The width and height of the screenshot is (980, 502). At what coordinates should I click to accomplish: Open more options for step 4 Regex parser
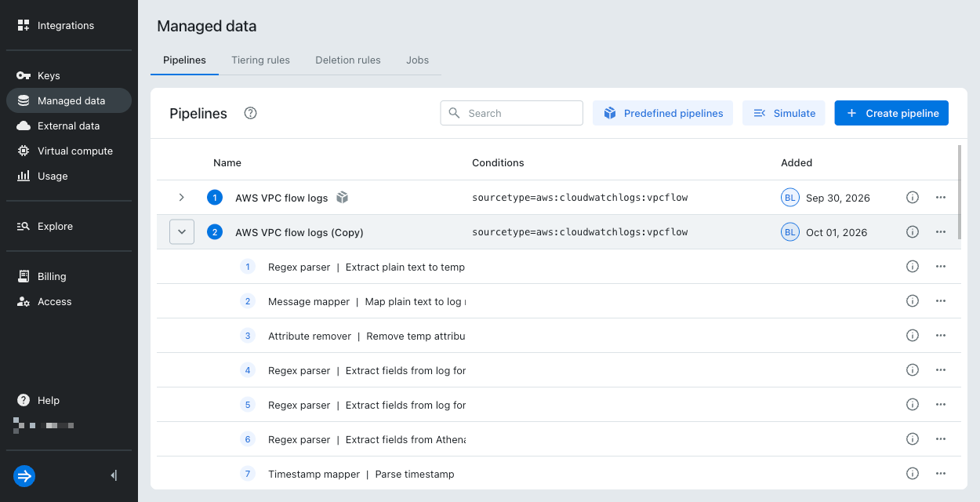pos(941,370)
